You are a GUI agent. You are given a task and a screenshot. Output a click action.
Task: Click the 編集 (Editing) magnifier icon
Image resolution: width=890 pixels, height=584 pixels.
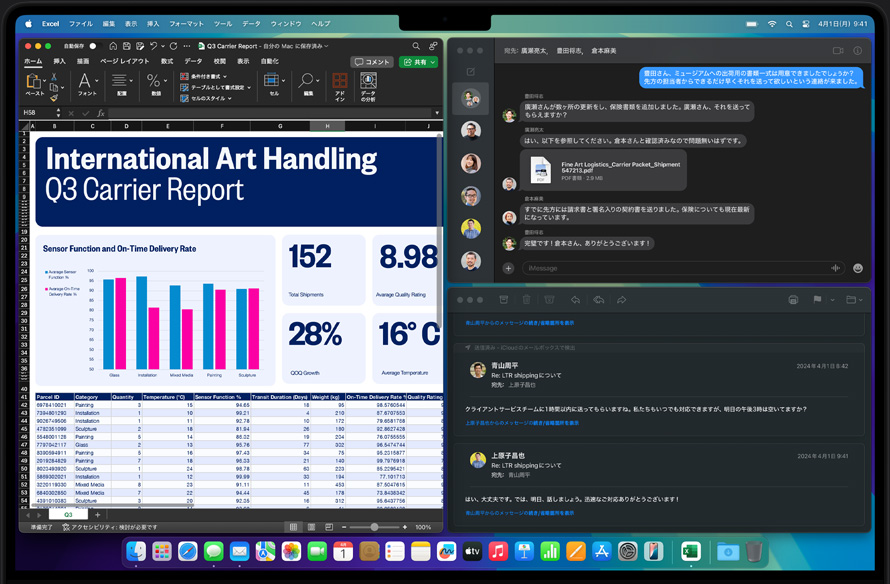coord(306,81)
